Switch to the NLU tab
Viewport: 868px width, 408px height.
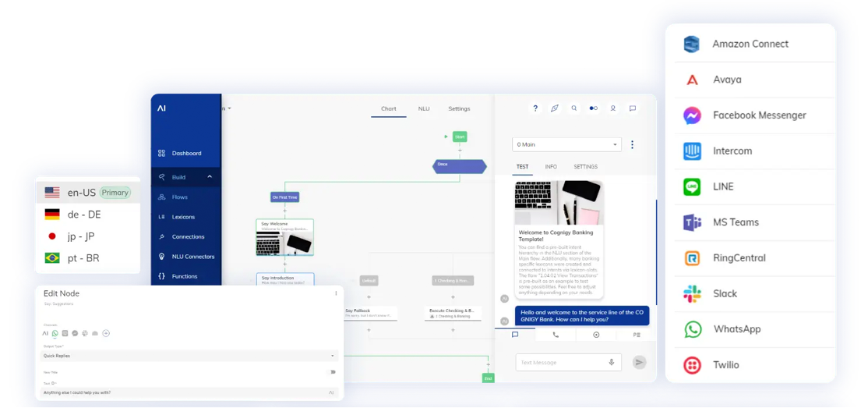pos(424,108)
